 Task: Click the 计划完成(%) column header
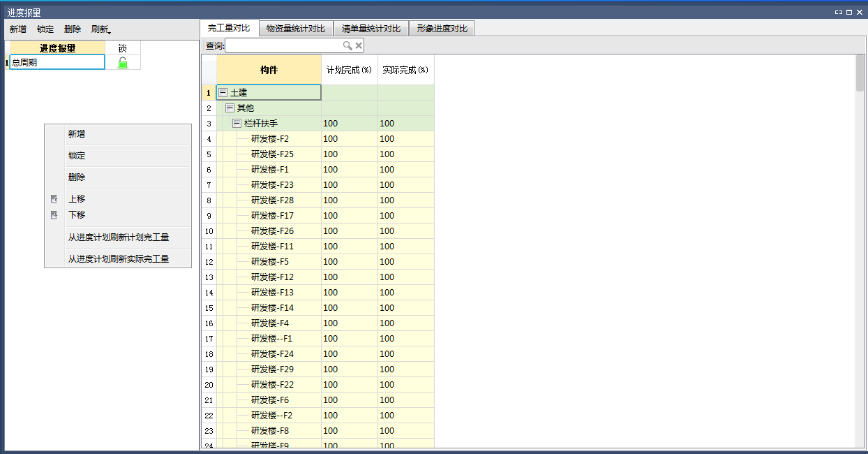[x=350, y=70]
